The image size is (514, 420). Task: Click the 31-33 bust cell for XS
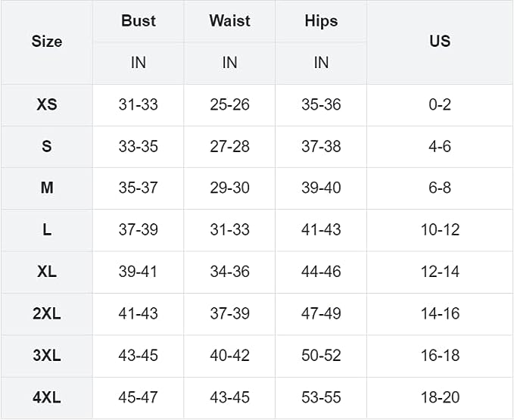138,104
